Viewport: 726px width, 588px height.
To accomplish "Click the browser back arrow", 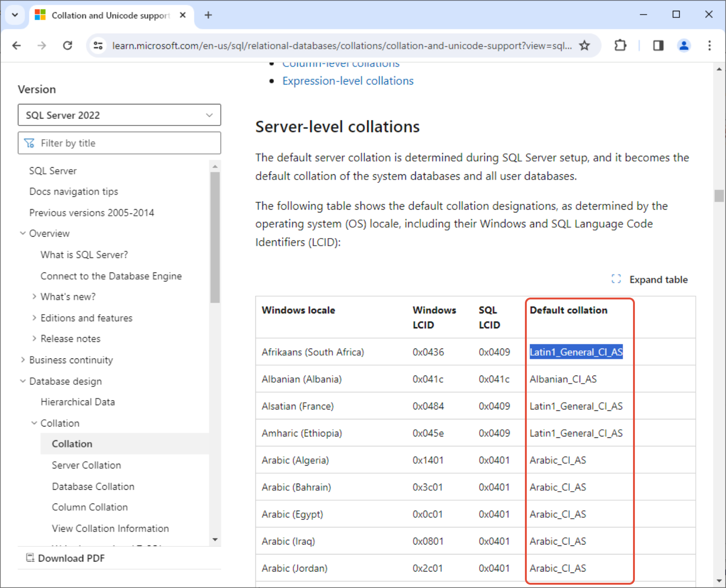I will click(x=17, y=45).
